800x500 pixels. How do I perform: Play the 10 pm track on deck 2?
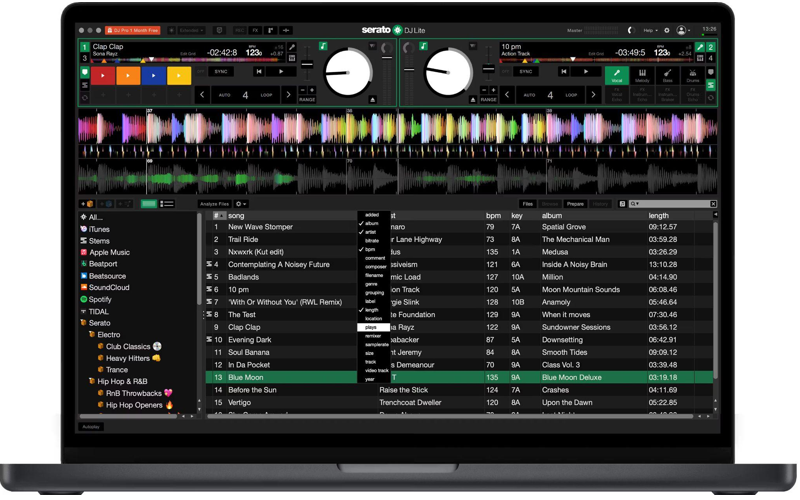coord(586,71)
